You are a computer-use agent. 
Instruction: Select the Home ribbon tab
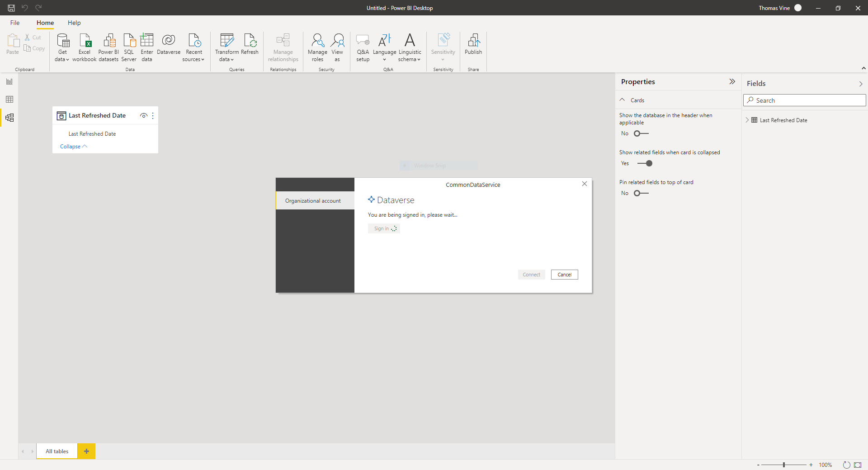tap(45, 23)
